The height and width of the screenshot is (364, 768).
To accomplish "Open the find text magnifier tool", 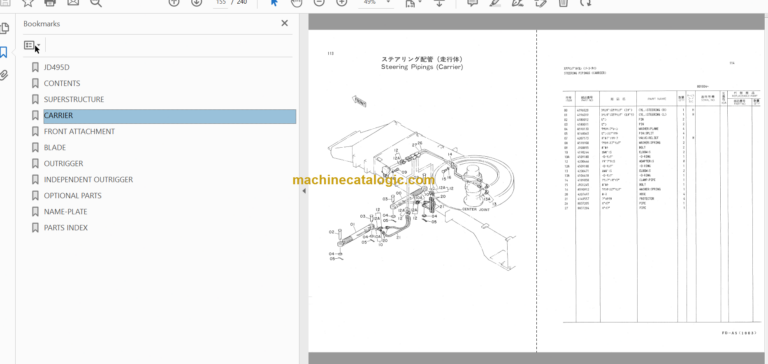I will (96, 2).
